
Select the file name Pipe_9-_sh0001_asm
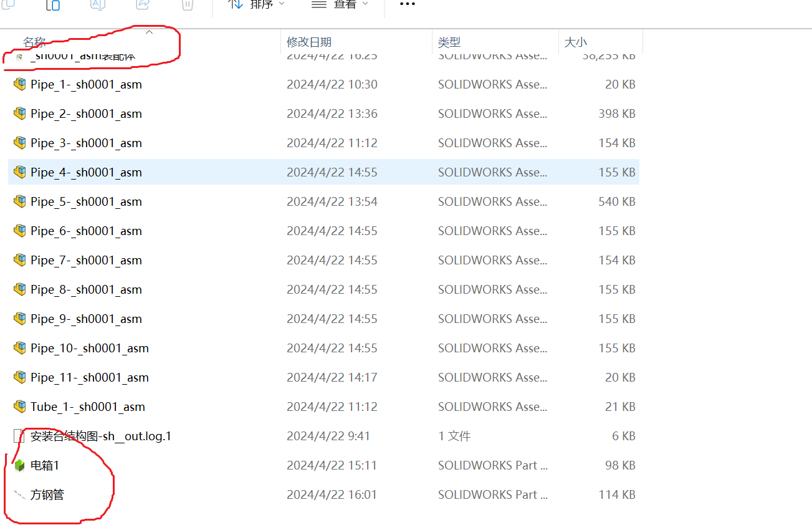[x=86, y=319]
